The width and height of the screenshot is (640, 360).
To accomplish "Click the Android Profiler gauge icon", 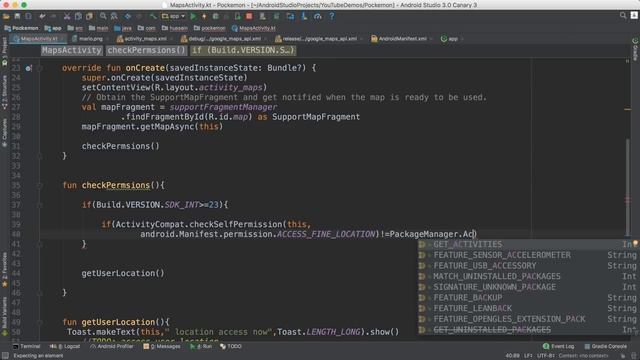I will (x=318, y=16).
